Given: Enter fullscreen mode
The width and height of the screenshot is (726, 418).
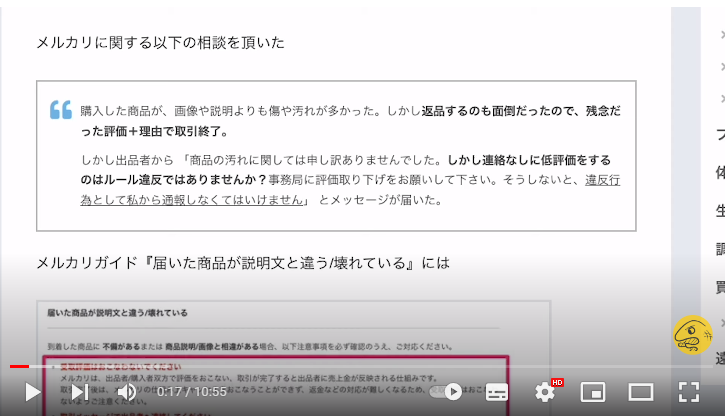Looking at the screenshot, I should [689, 392].
